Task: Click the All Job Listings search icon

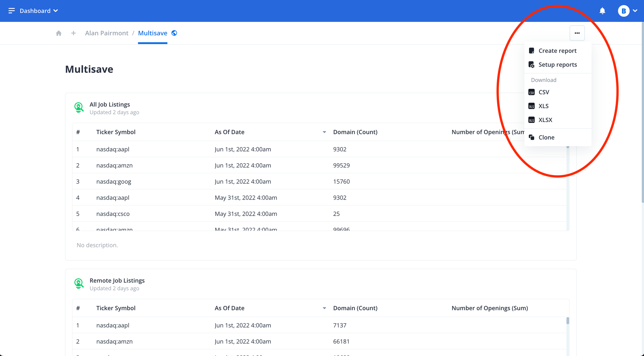Action: click(x=79, y=107)
